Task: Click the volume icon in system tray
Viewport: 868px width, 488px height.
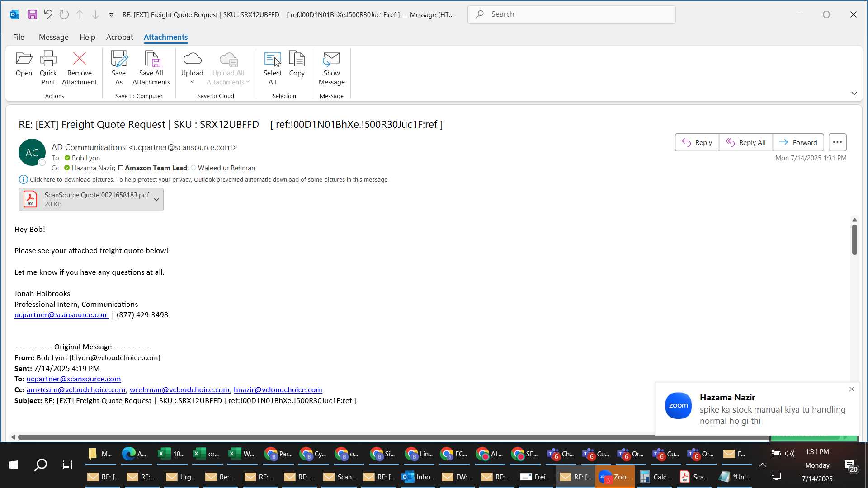Action: 790,454
